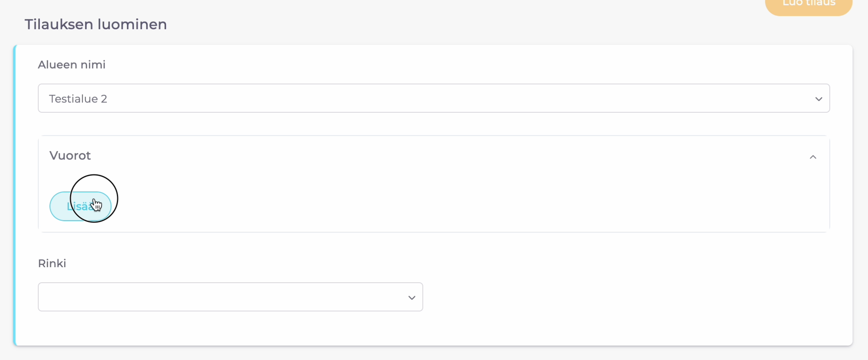Viewport: 868px width, 360px height.
Task: Select the Testialue 2 value text
Action: [x=78, y=99]
